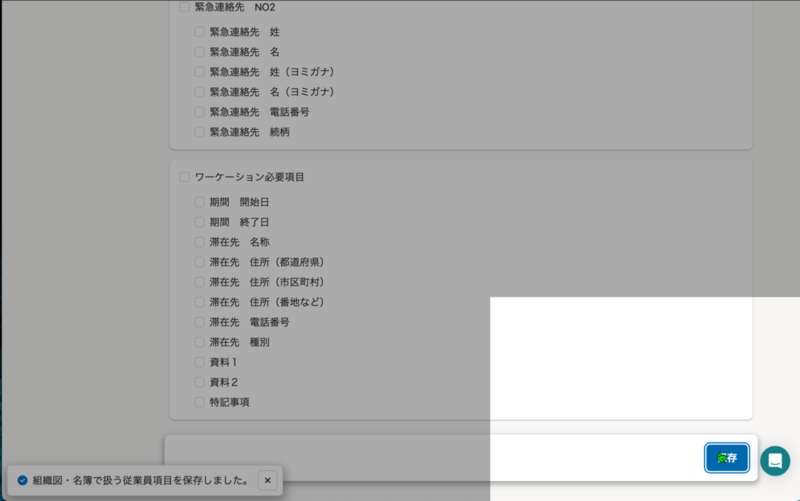800x501 pixels.
Task: Check 期間 終了日 checkbox
Action: click(199, 222)
